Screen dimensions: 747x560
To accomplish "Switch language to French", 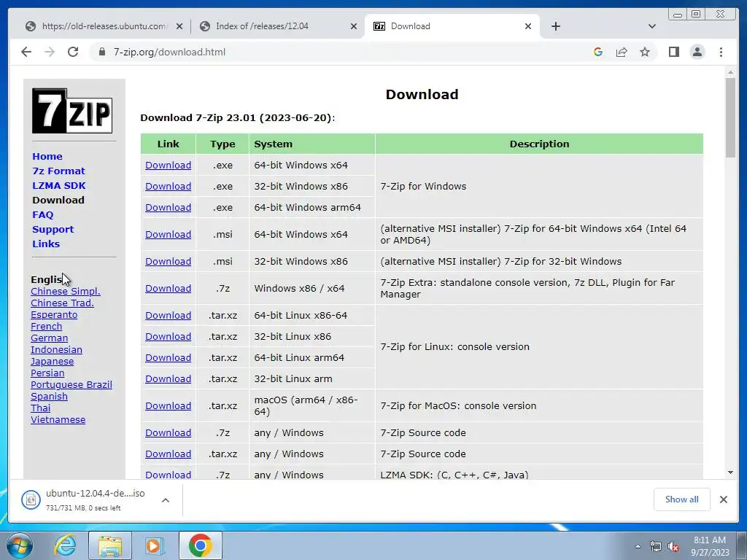I will [x=46, y=326].
